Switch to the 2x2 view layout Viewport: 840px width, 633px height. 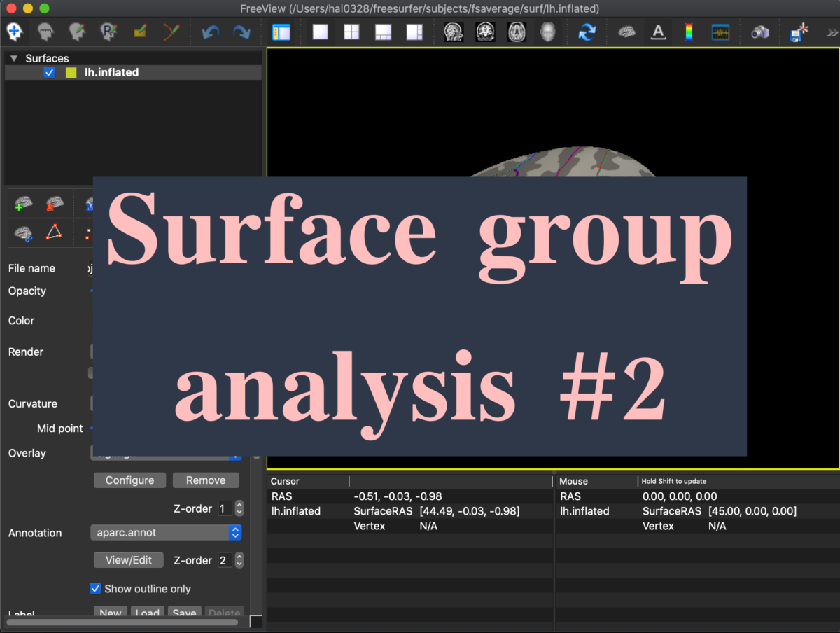point(351,32)
